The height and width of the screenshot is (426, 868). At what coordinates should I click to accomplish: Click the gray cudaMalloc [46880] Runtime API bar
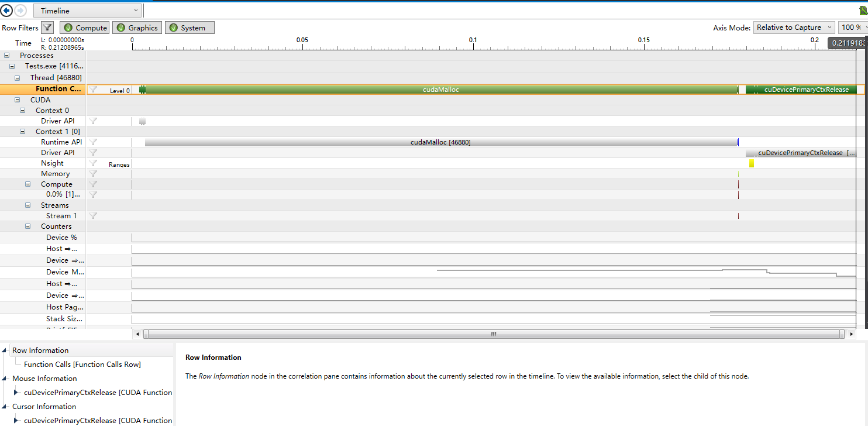tap(441, 142)
